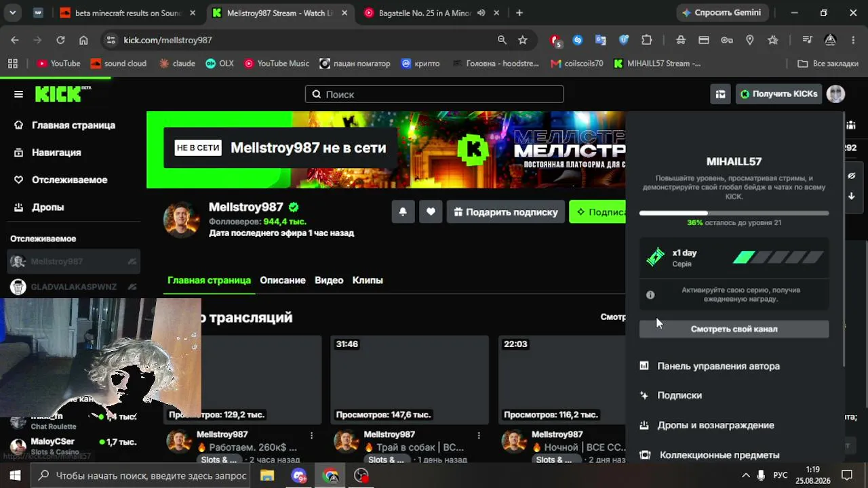Image resolution: width=868 pixels, height=488 pixels.
Task: Open the tab search dropdown
Action: point(13,13)
